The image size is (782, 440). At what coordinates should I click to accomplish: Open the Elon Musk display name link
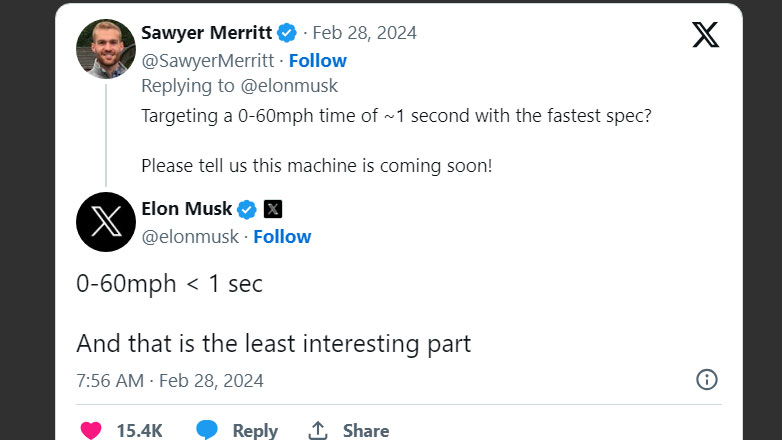tap(187, 209)
